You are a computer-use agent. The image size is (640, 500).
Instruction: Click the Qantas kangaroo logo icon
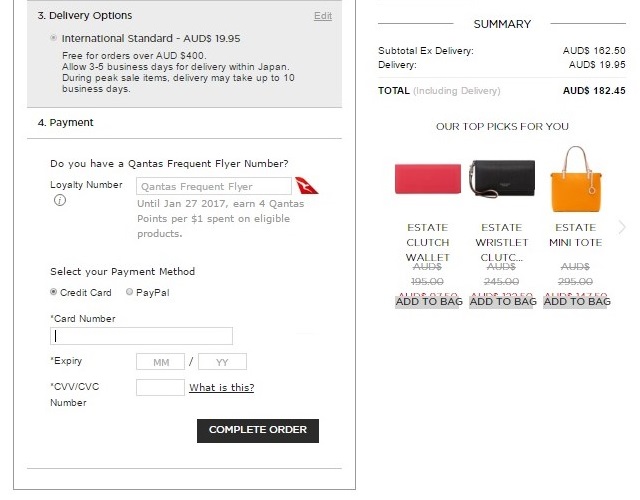(x=307, y=187)
